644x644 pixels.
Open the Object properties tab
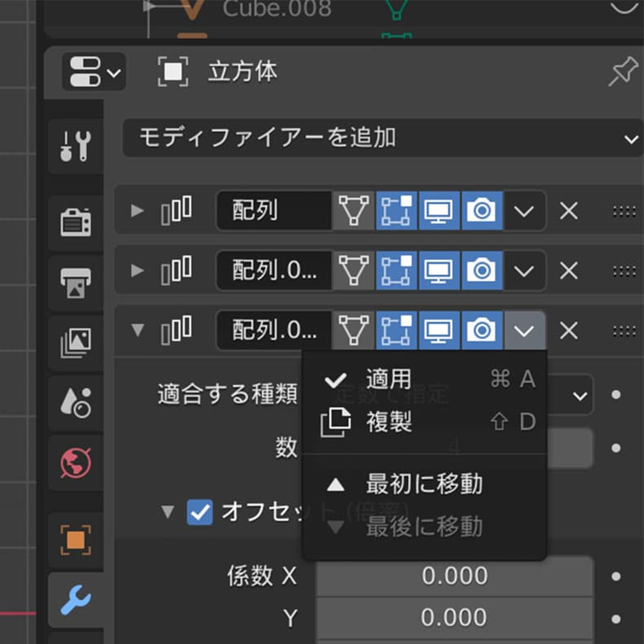coord(75,540)
